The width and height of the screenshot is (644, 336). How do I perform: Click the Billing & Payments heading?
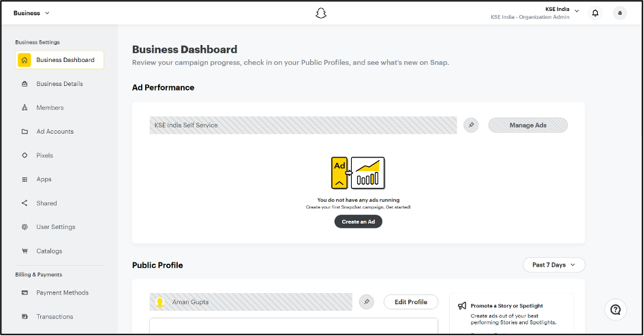(39, 275)
